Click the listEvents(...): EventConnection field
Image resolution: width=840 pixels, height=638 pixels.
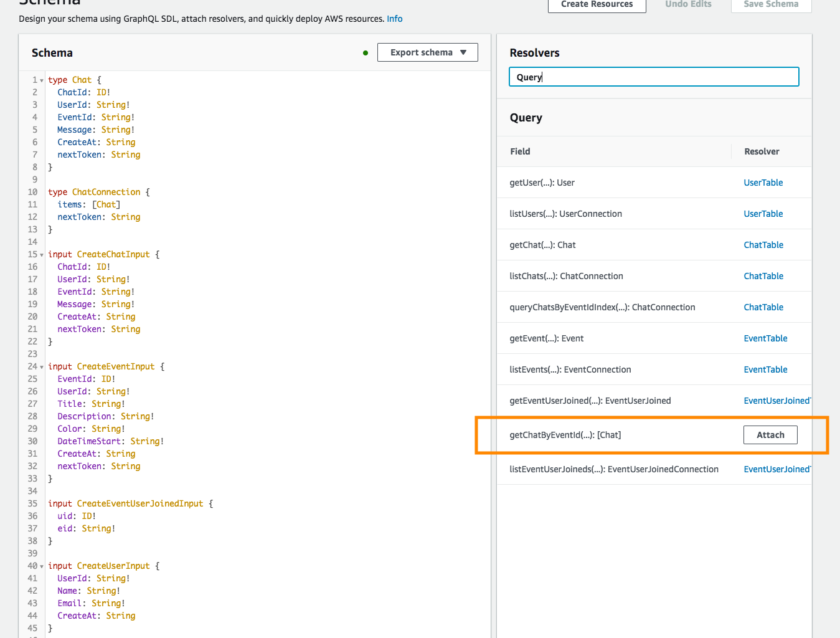(570, 369)
